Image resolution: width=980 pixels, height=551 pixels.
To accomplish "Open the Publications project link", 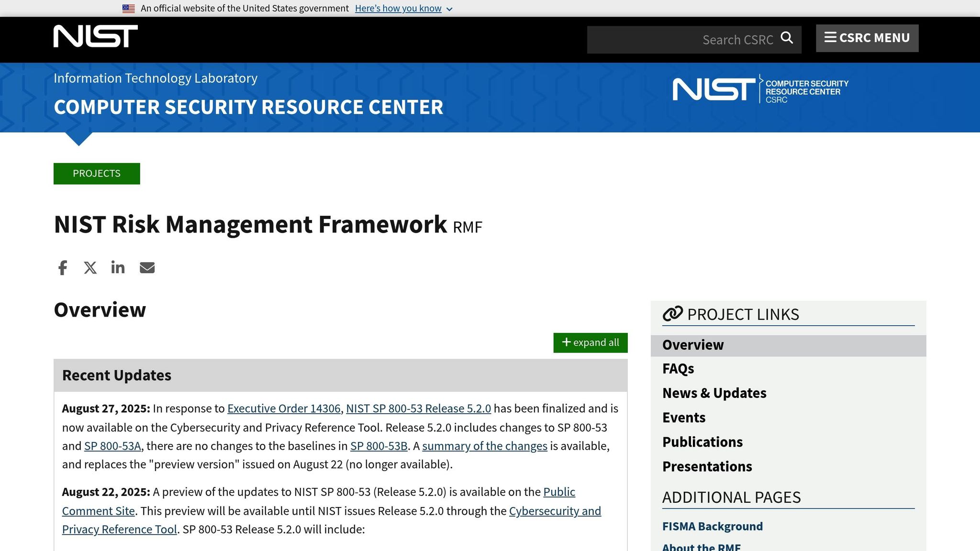I will (x=702, y=441).
